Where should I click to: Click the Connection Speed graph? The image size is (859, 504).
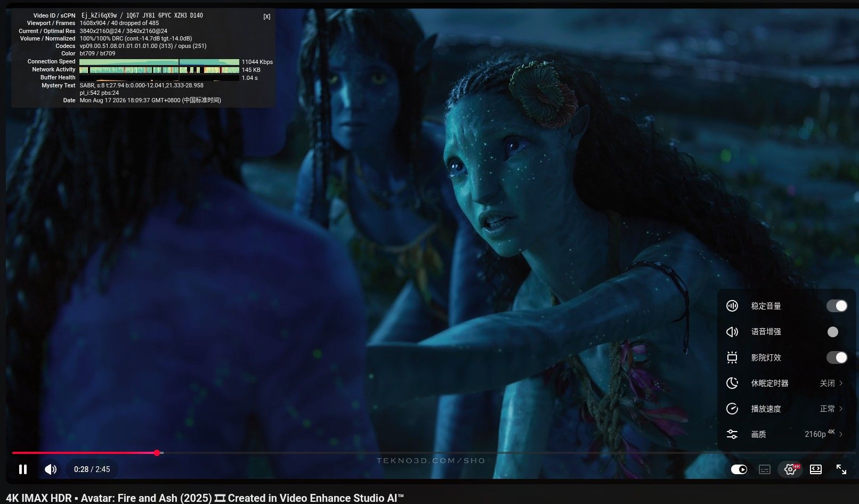(159, 62)
